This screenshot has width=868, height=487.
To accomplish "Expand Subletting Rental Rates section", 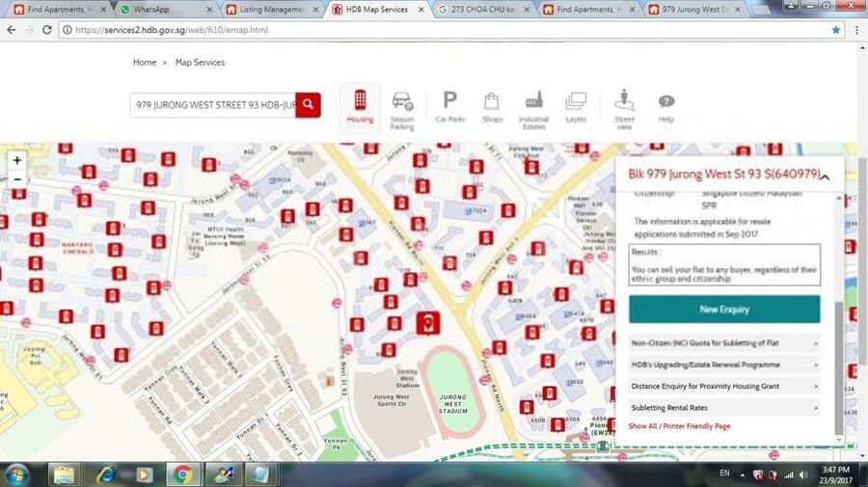I will (x=723, y=408).
